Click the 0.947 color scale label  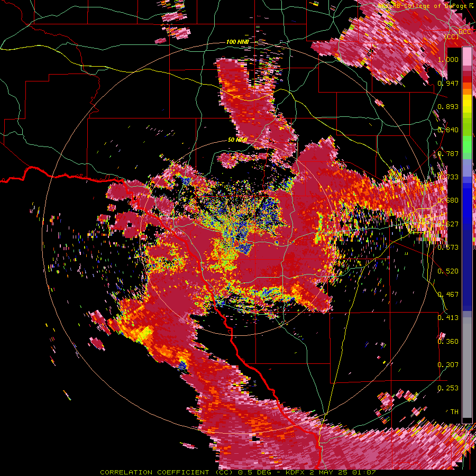[x=448, y=83]
